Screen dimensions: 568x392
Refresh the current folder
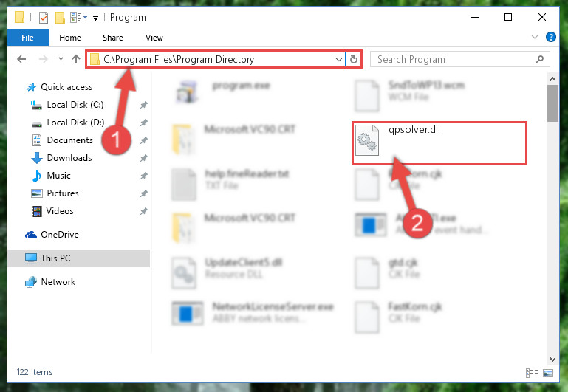[x=354, y=59]
